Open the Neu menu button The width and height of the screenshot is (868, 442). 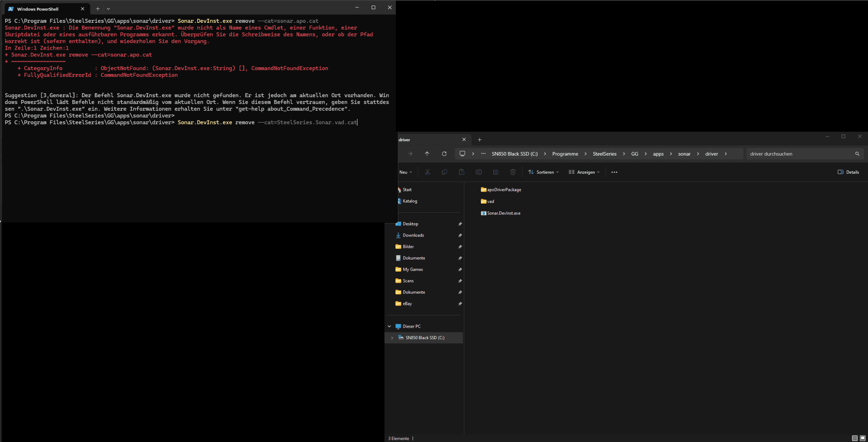tap(405, 172)
